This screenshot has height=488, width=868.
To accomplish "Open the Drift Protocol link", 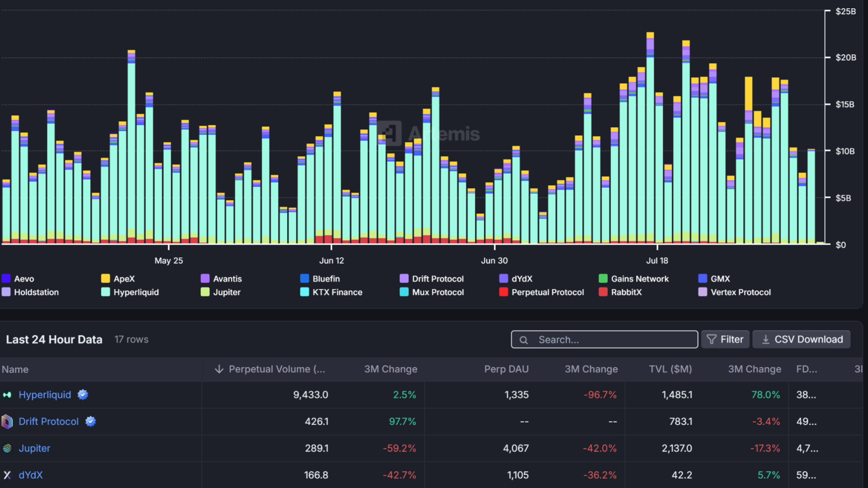I will click(49, 421).
